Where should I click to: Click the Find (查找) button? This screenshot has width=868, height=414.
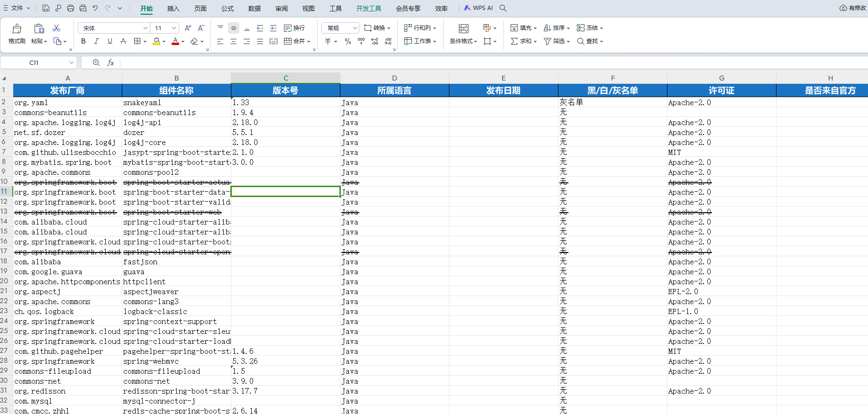[x=590, y=41]
